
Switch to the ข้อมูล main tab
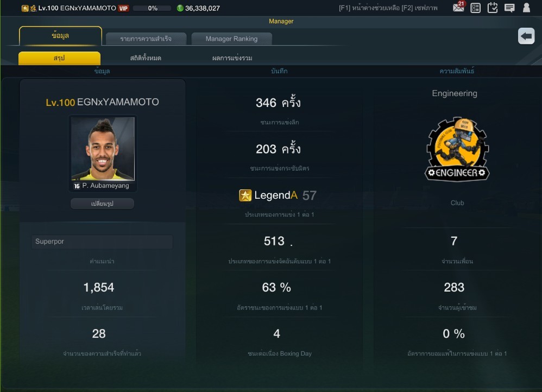(x=60, y=36)
